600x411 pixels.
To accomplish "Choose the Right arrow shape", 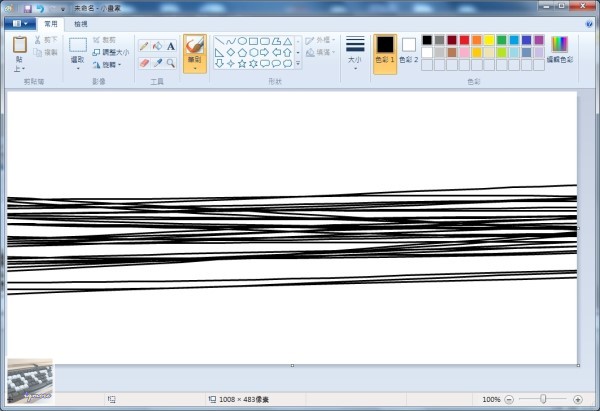I will 265,52.
